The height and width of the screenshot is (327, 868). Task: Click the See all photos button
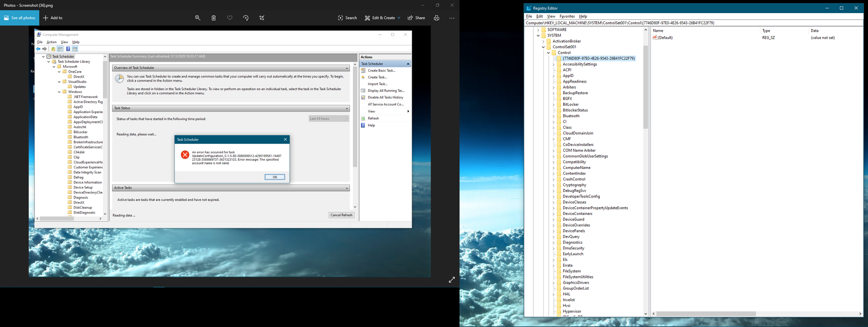point(20,18)
